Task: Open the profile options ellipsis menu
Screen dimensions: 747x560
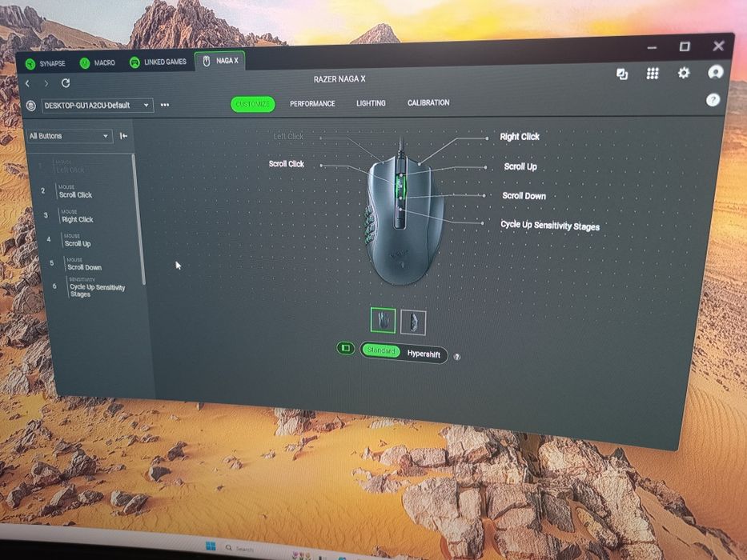Action: [x=165, y=105]
